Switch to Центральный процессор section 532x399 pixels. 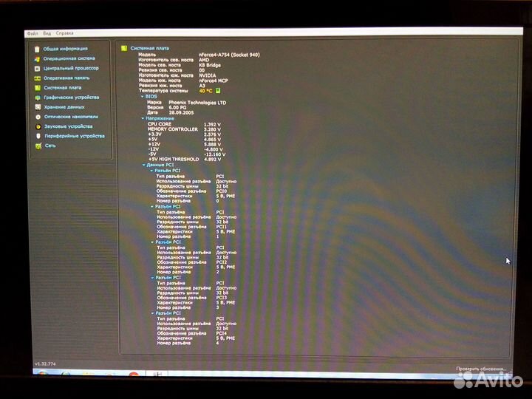pos(71,68)
